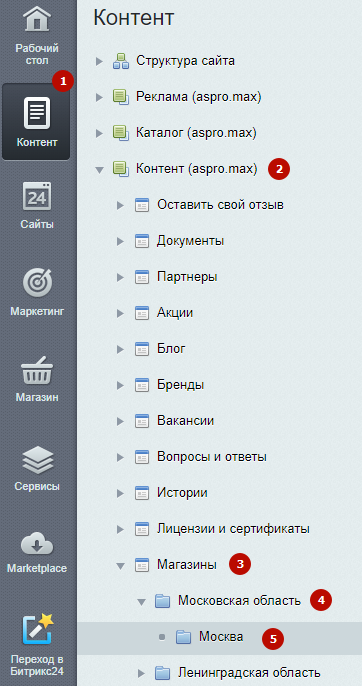Screen dimensions: 362x686
Task: Select the Контент sidebar section icon
Action: pyautogui.click(x=37, y=113)
